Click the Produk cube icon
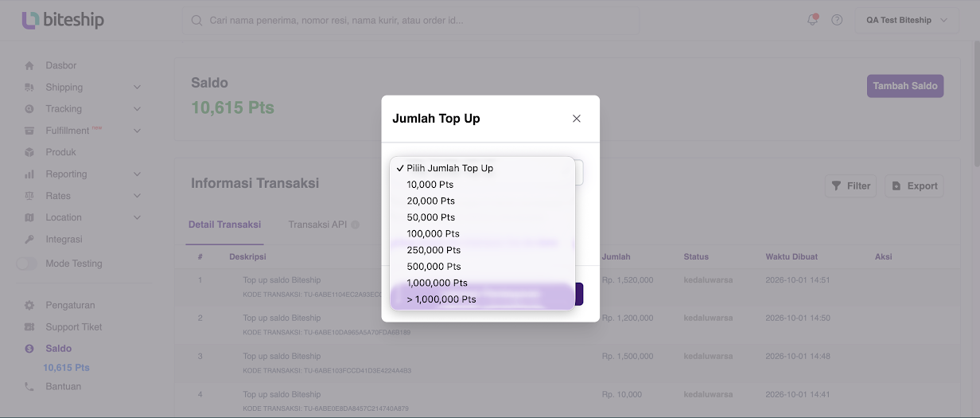Screen dimensions: 980x418 pyautogui.click(x=29, y=152)
